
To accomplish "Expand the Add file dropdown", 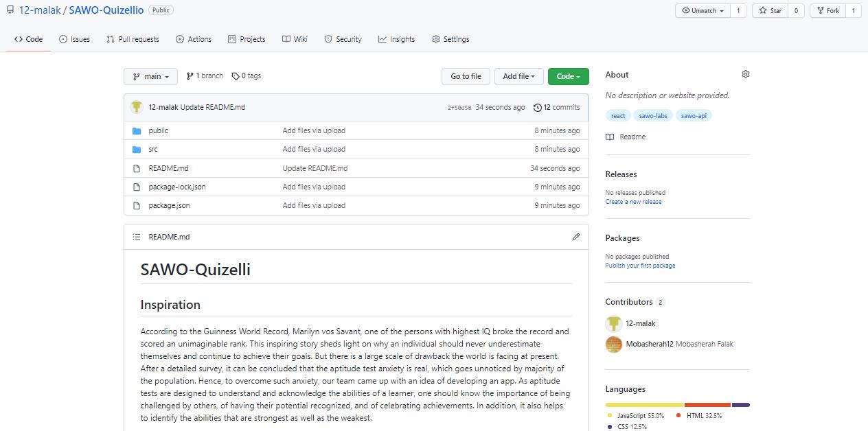I will point(519,76).
